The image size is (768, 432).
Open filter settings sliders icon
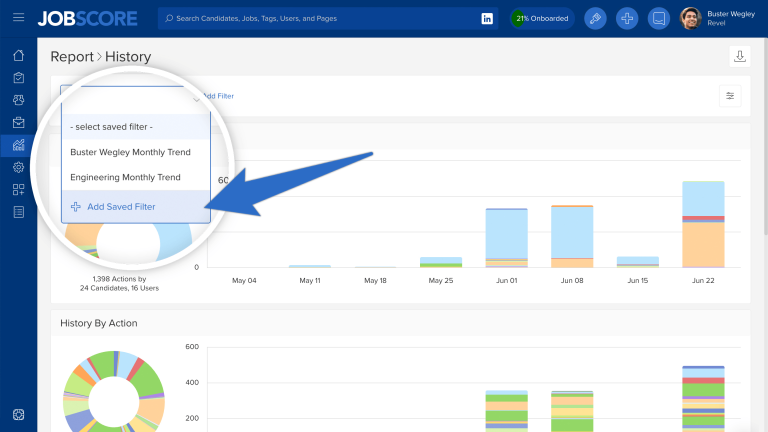tap(730, 96)
